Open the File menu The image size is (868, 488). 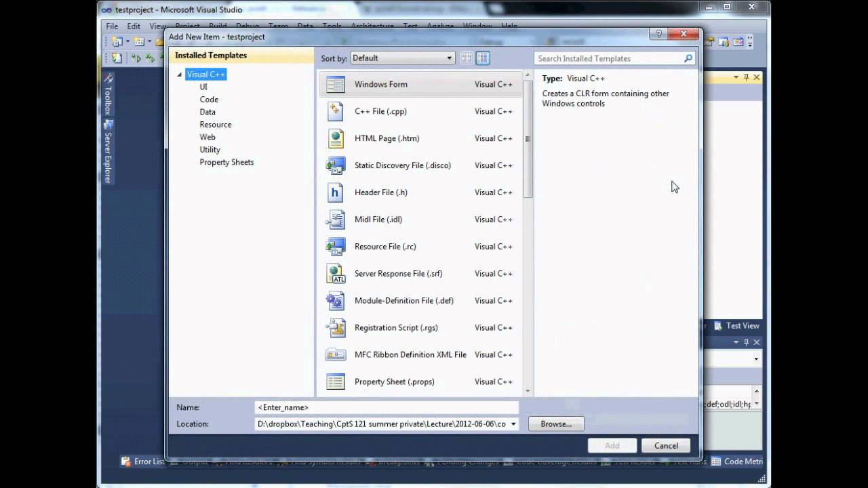(x=112, y=26)
